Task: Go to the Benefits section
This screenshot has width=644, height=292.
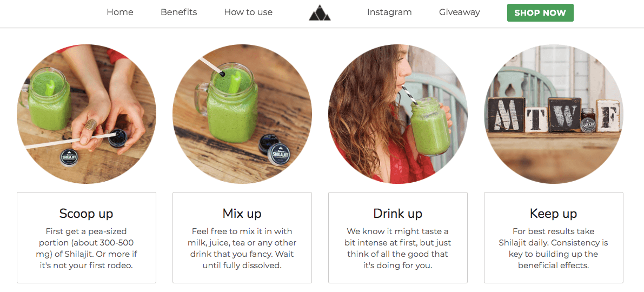Action: click(x=178, y=12)
